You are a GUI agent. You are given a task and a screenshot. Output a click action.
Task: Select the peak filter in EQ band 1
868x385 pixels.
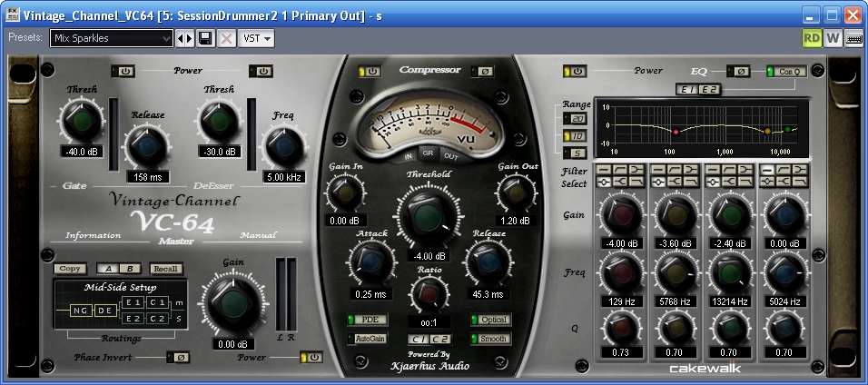(x=604, y=182)
